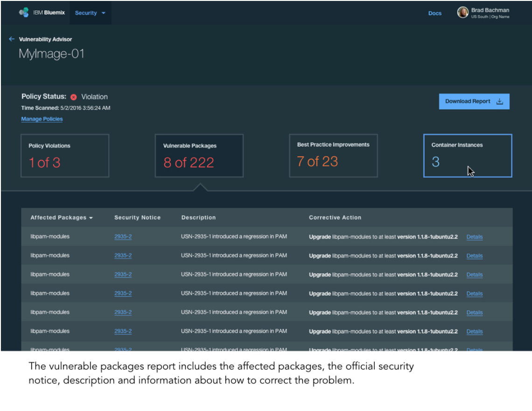Open the 2935-2 notice in the third row

click(x=123, y=275)
